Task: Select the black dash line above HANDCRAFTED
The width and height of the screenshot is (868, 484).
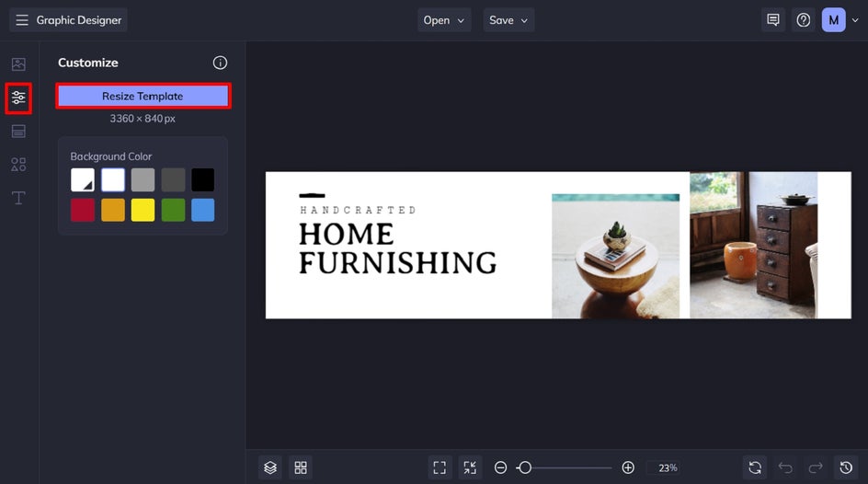Action: click(x=312, y=195)
